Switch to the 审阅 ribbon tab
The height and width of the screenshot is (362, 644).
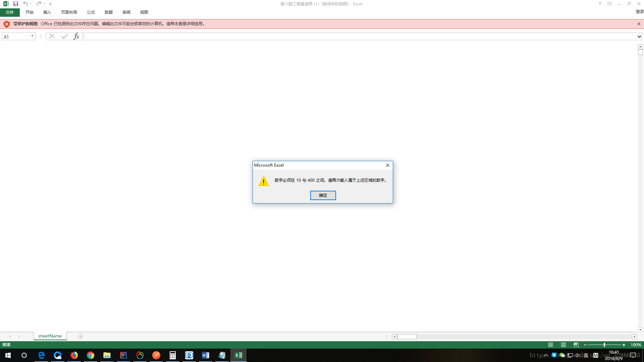tap(126, 12)
